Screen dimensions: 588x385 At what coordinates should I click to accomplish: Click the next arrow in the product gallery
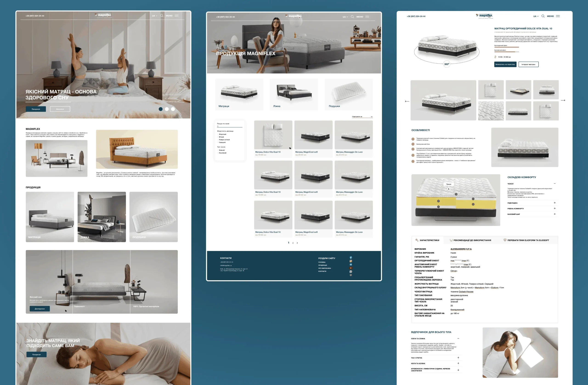[563, 100]
